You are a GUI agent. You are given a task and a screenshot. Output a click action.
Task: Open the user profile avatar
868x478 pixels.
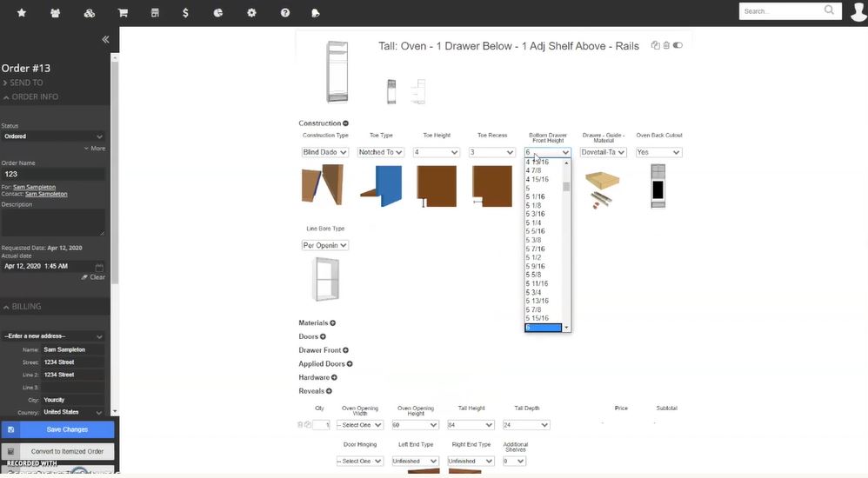[x=858, y=12]
